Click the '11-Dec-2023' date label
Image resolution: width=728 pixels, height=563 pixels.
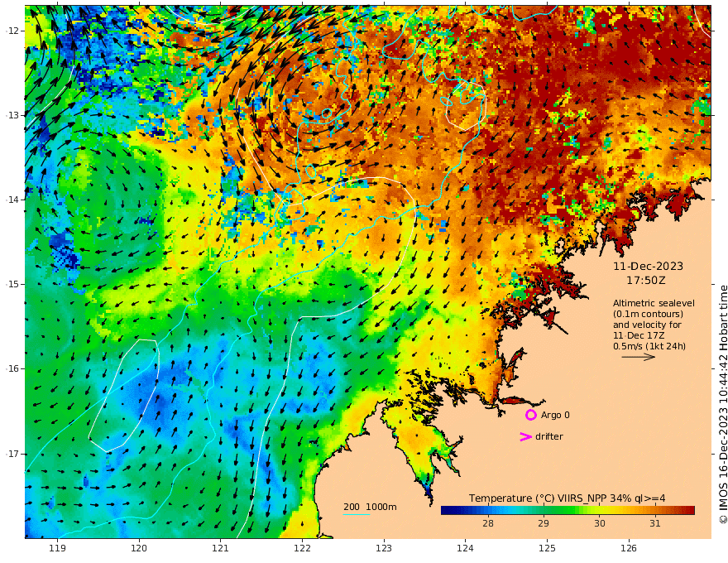[x=648, y=266]
